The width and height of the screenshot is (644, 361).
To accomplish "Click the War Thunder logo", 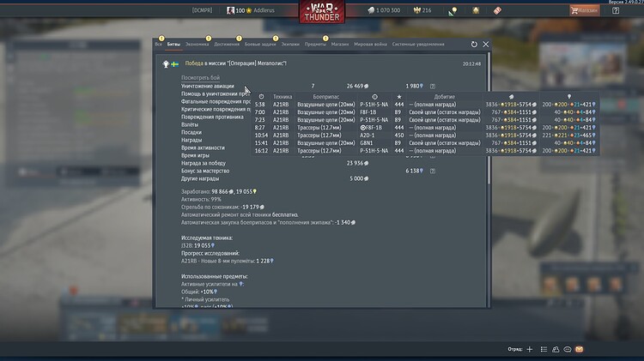I will pyautogui.click(x=322, y=12).
